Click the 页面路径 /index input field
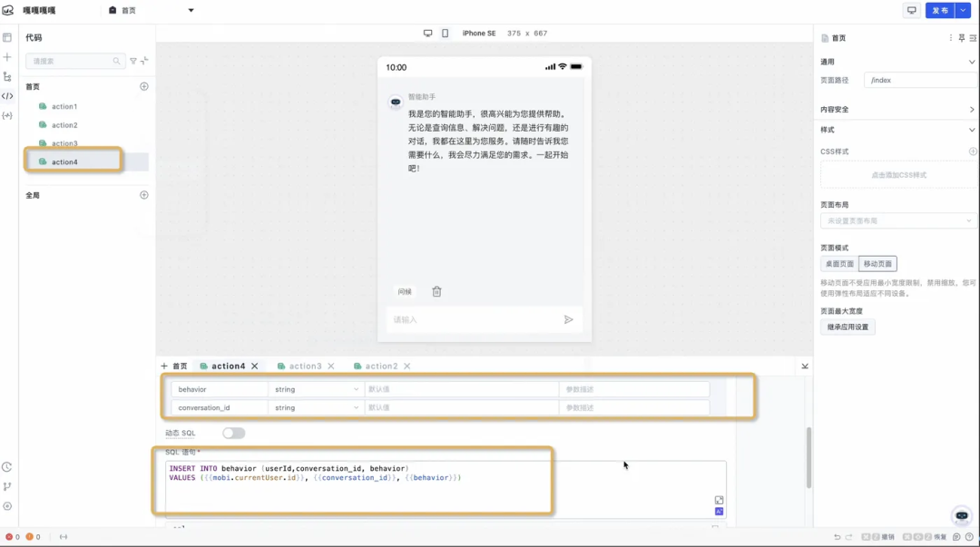Image resolution: width=980 pixels, height=547 pixels. pos(920,80)
